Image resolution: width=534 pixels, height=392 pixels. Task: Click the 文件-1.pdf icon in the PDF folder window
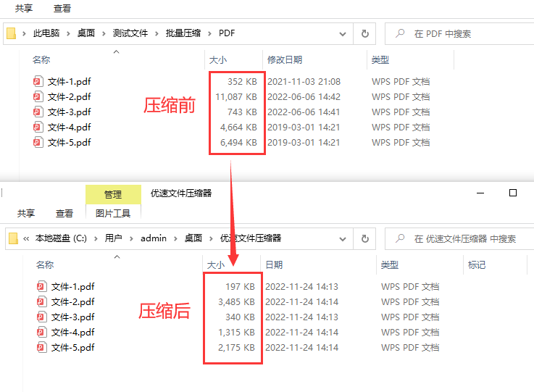(38, 81)
